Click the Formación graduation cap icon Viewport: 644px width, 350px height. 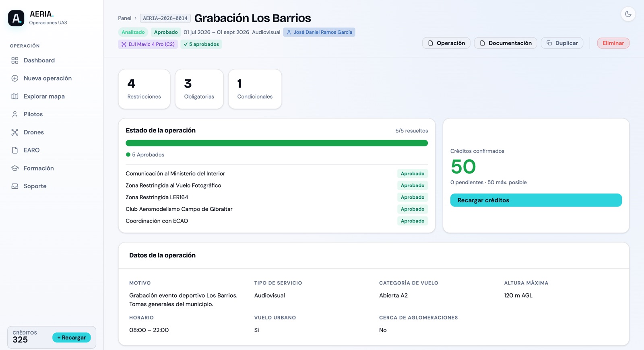15,168
